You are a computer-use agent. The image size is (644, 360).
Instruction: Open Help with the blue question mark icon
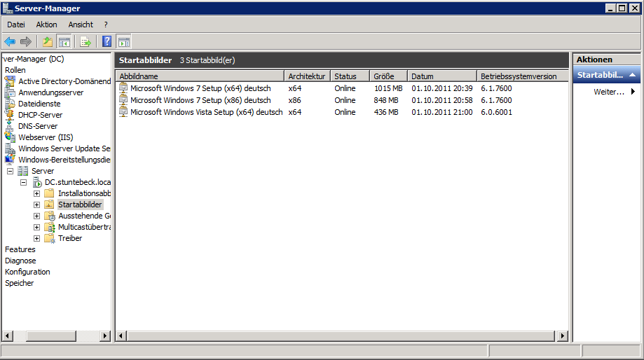(107, 41)
